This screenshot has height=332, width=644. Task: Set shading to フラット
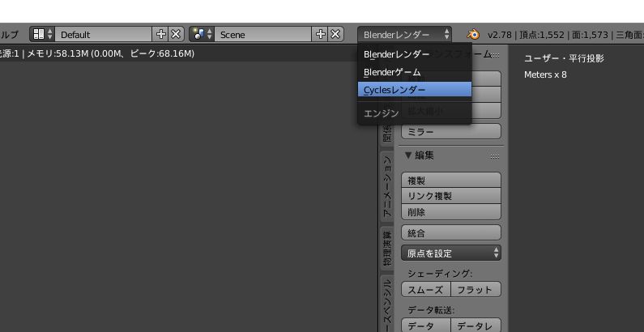tap(476, 289)
